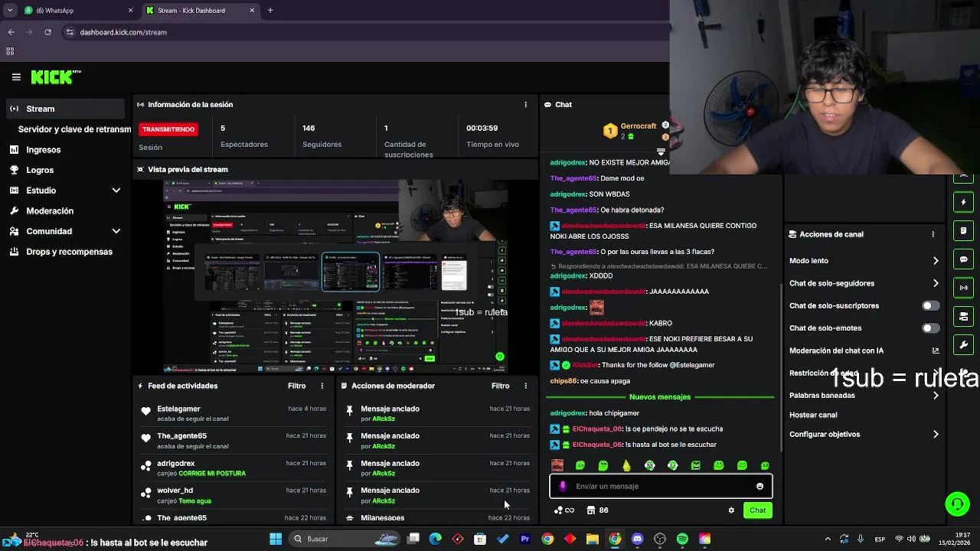This screenshot has height=551, width=980.
Task: Open Windows Start menu
Action: coord(276,539)
